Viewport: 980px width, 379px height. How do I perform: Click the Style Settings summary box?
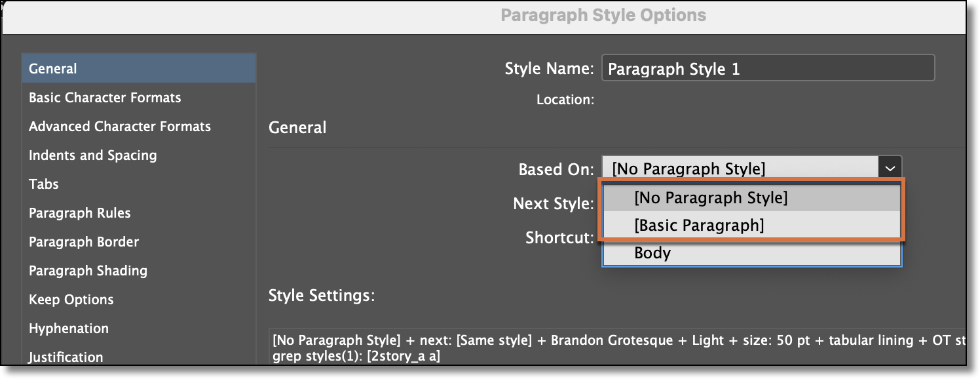point(590,346)
